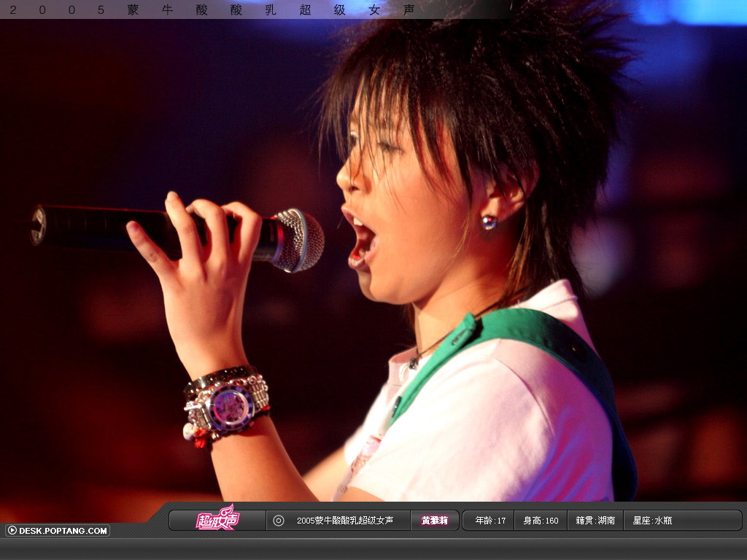The height and width of the screenshot is (560, 747).
Task: Click the circular disc icon in info bar
Action: tap(278, 521)
